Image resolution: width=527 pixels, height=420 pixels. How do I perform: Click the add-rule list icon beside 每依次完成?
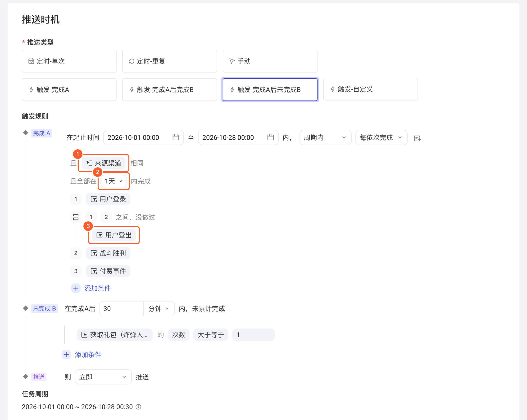(417, 139)
